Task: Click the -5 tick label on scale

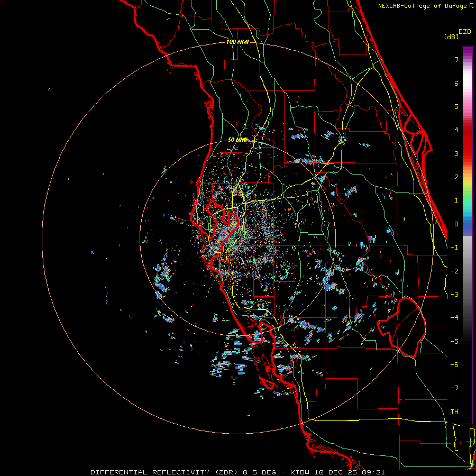Action: pyautogui.click(x=454, y=342)
